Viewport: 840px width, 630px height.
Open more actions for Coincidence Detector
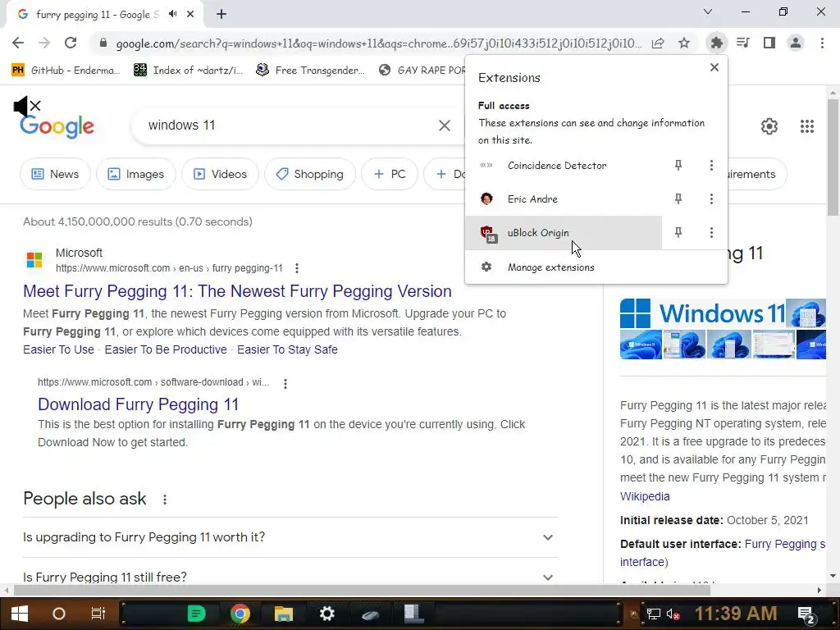pyautogui.click(x=711, y=166)
